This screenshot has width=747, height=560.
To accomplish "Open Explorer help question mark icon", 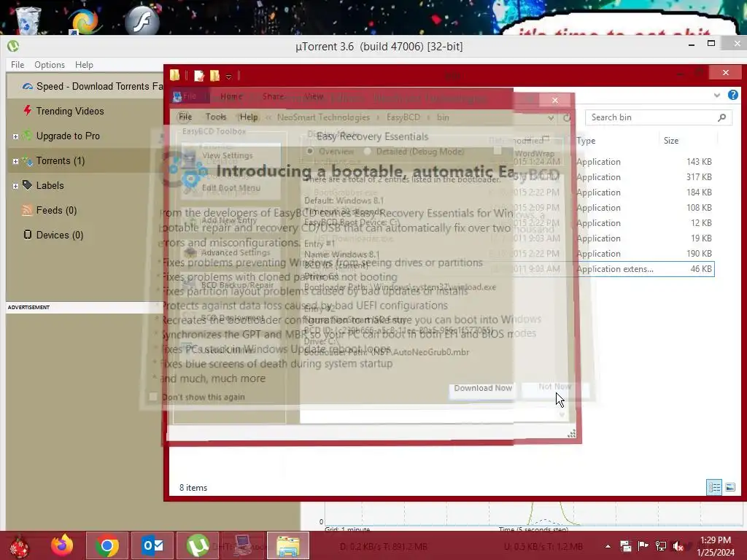I will click(x=732, y=95).
